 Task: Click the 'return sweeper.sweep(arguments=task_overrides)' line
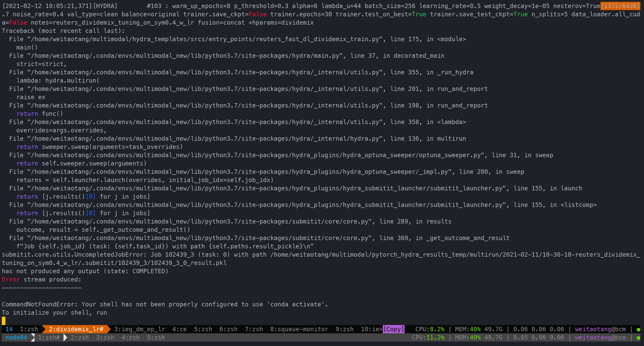(100, 147)
